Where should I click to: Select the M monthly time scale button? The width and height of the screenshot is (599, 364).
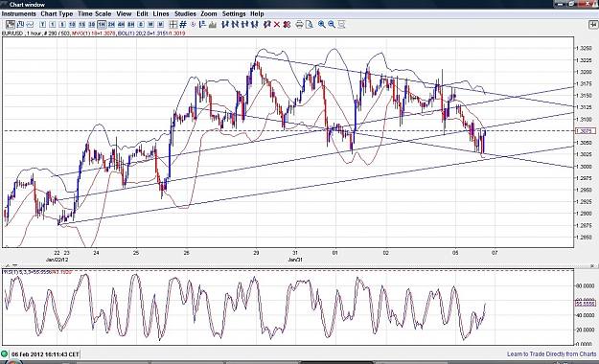(x=161, y=25)
